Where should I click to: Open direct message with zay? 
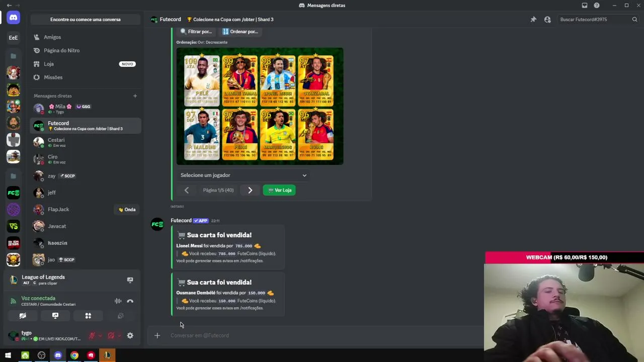click(x=86, y=176)
